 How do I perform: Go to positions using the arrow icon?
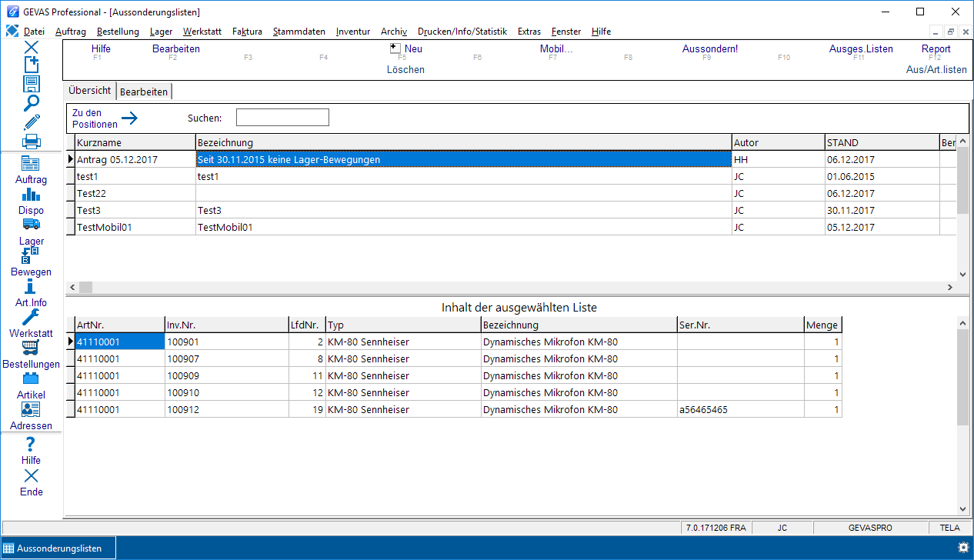coord(129,118)
